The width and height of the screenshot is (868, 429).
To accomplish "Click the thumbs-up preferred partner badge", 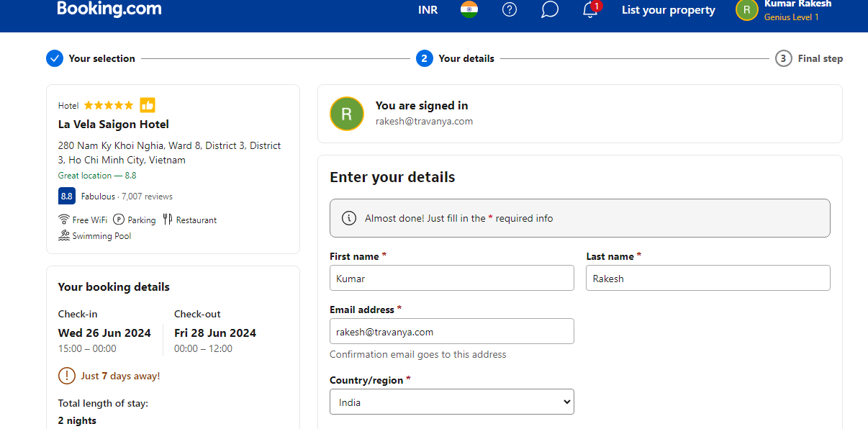I will pyautogui.click(x=148, y=105).
